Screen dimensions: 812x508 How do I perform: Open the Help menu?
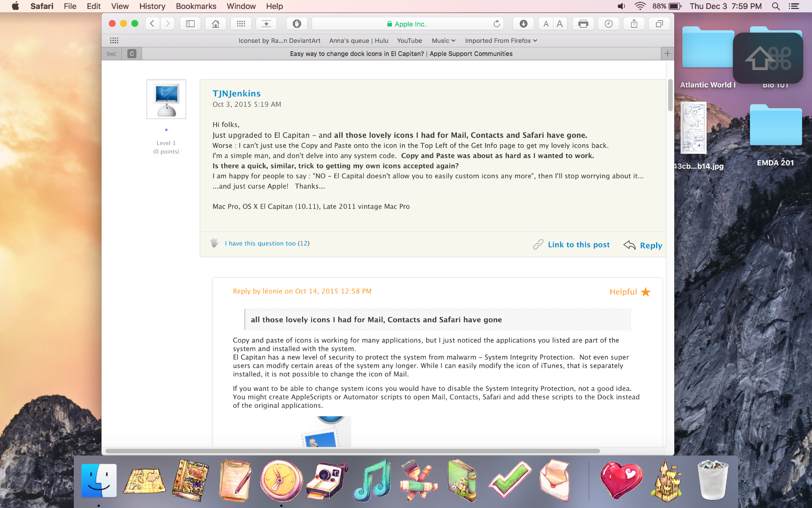tap(274, 6)
